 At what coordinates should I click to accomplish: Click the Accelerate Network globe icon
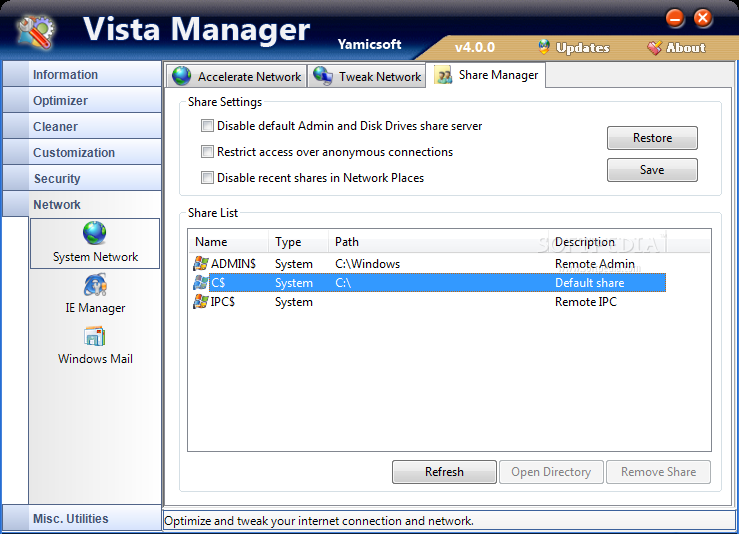tap(181, 76)
